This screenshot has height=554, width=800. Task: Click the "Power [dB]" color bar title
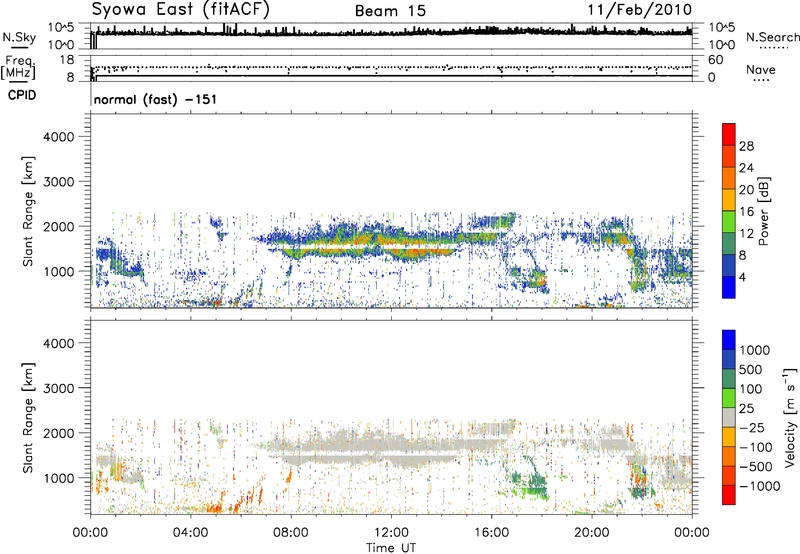tap(763, 211)
